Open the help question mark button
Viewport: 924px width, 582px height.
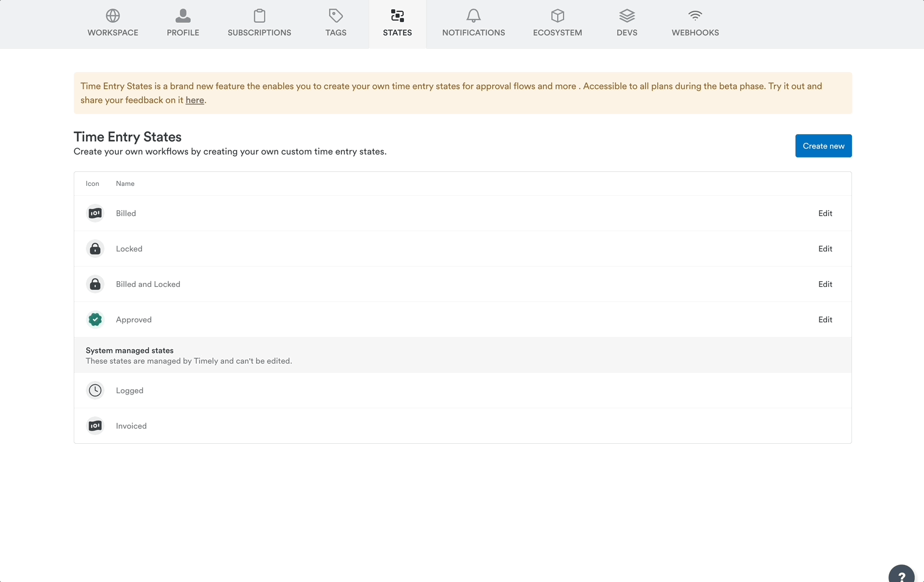tap(901, 575)
